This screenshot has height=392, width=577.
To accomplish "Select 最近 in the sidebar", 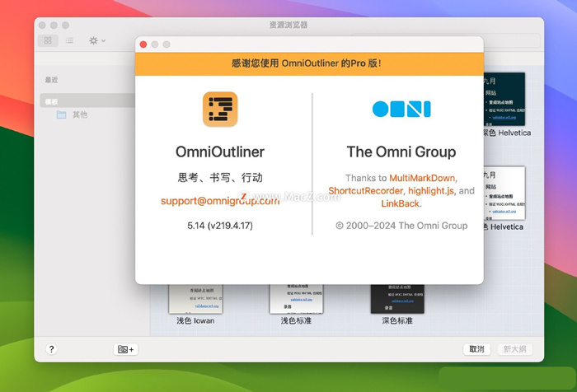I will 51,80.
